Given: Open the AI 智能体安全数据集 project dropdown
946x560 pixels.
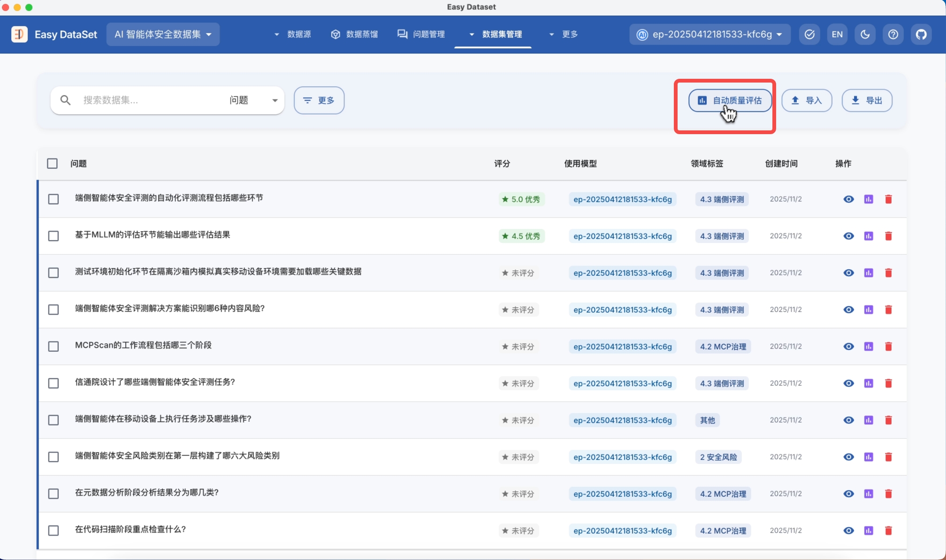Looking at the screenshot, I should (x=163, y=34).
